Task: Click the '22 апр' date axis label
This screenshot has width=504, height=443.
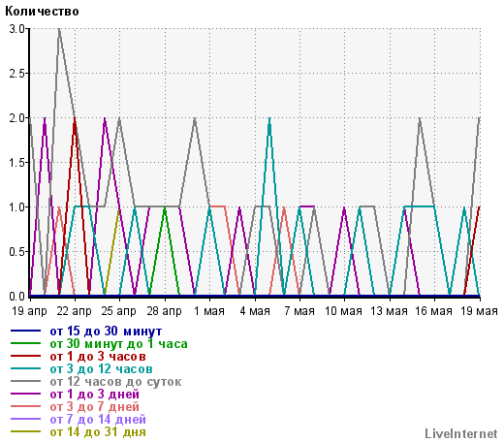Action: [x=75, y=311]
